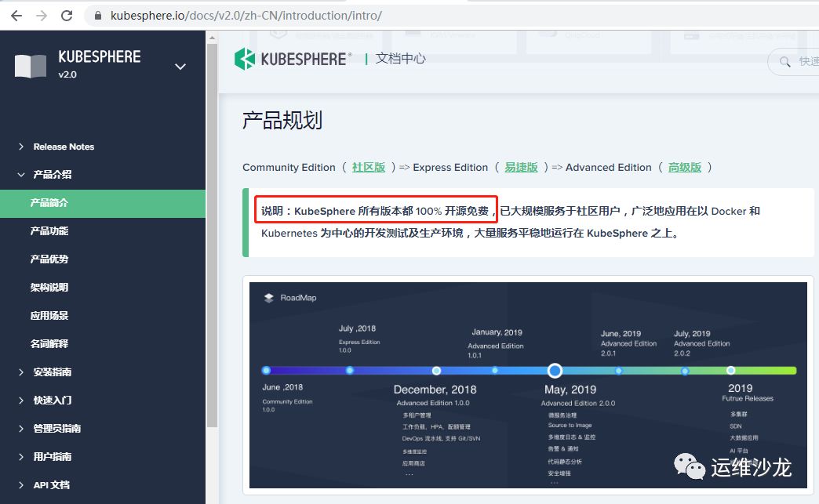
Task: Expand the 安装指南 section
Action: (52, 372)
